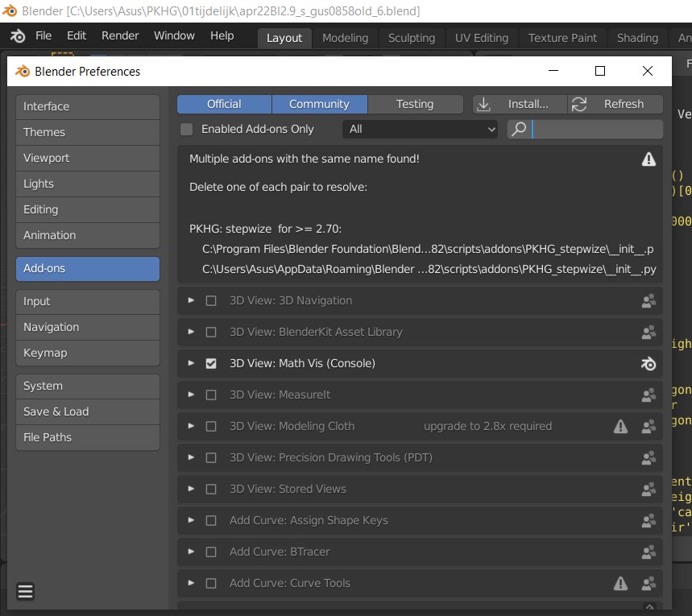The width and height of the screenshot is (692, 616).
Task: Click the community icon on the MeasureIt row
Action: click(x=648, y=395)
